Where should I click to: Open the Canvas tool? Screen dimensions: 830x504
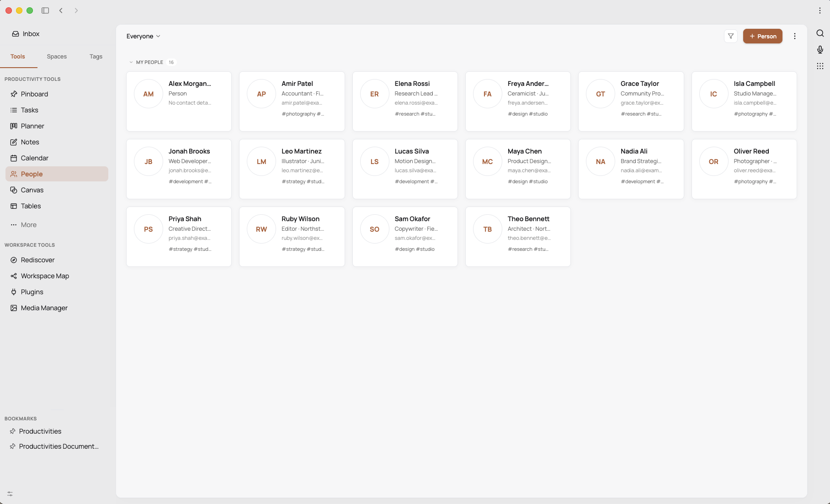point(57,190)
